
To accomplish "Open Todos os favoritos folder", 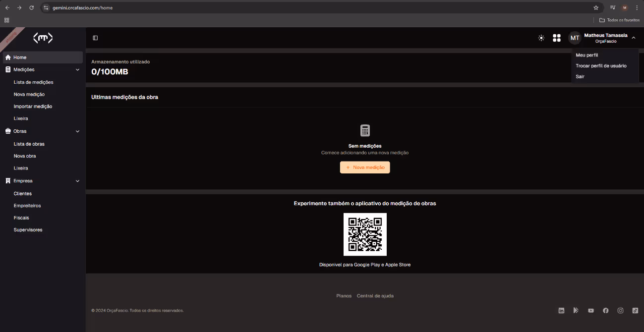I will (x=619, y=20).
